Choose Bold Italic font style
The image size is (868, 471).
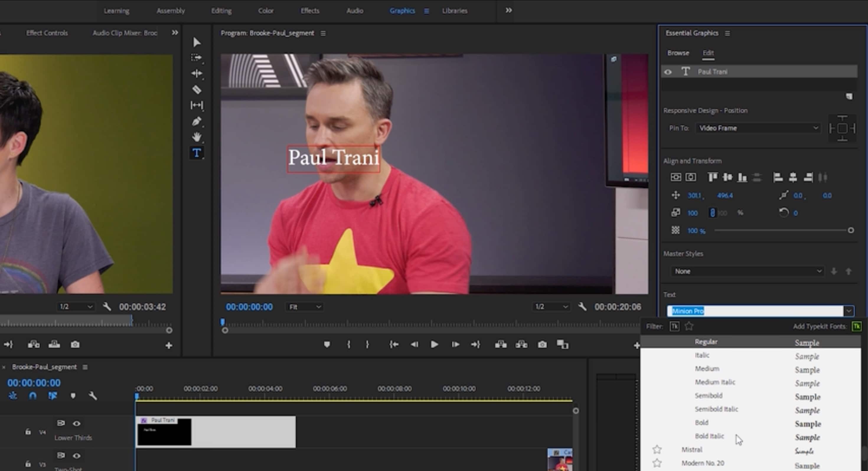709,436
